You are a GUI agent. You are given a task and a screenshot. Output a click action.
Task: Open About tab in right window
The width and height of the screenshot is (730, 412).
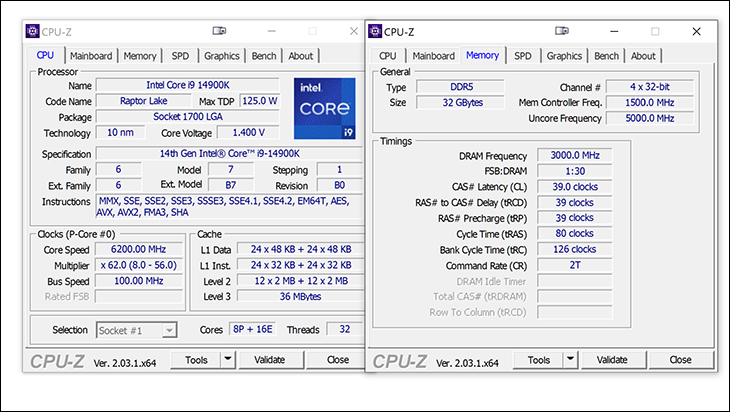(643, 56)
